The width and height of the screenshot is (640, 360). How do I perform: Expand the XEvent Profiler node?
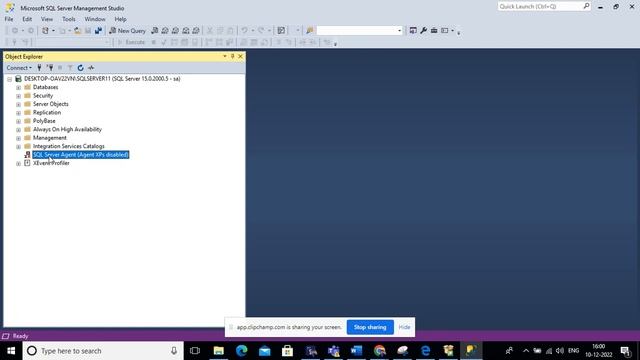[x=18, y=163]
